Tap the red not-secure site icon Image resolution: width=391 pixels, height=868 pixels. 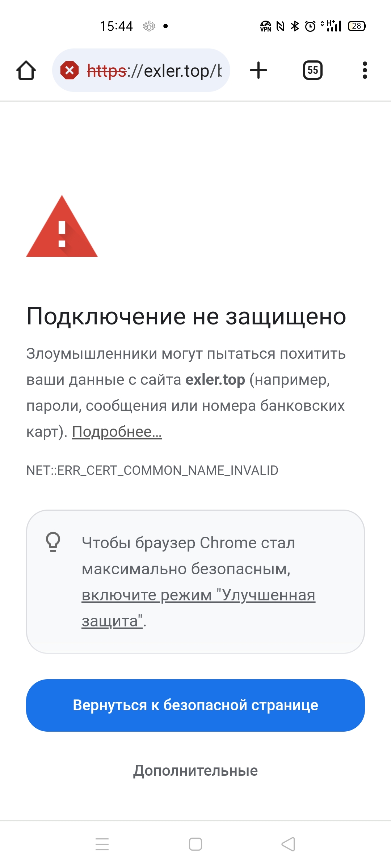70,70
